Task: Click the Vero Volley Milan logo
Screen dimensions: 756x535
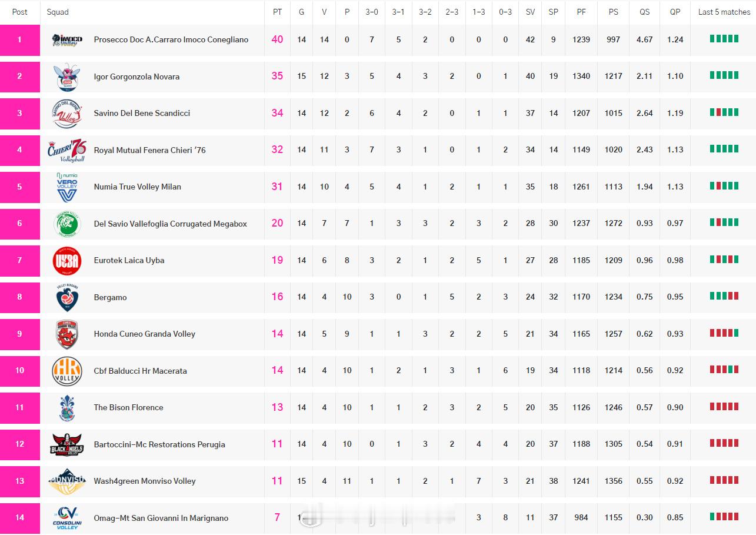Action: pyautogui.click(x=67, y=187)
